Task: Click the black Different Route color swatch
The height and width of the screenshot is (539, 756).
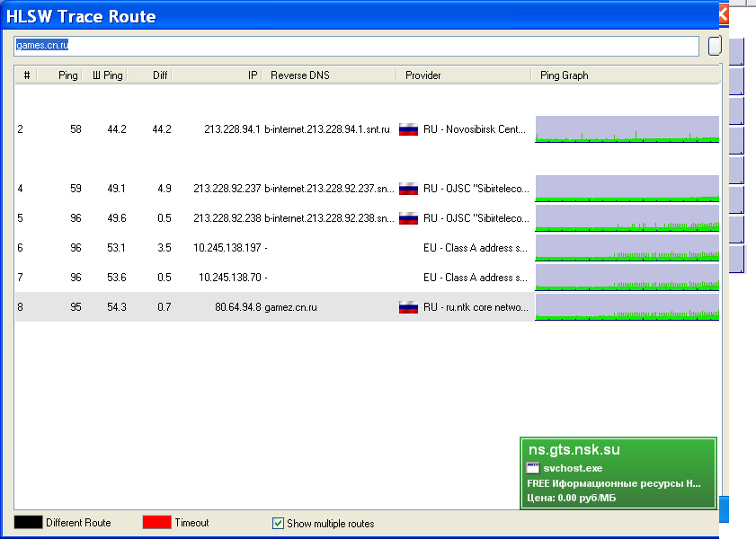Action: tap(27, 523)
